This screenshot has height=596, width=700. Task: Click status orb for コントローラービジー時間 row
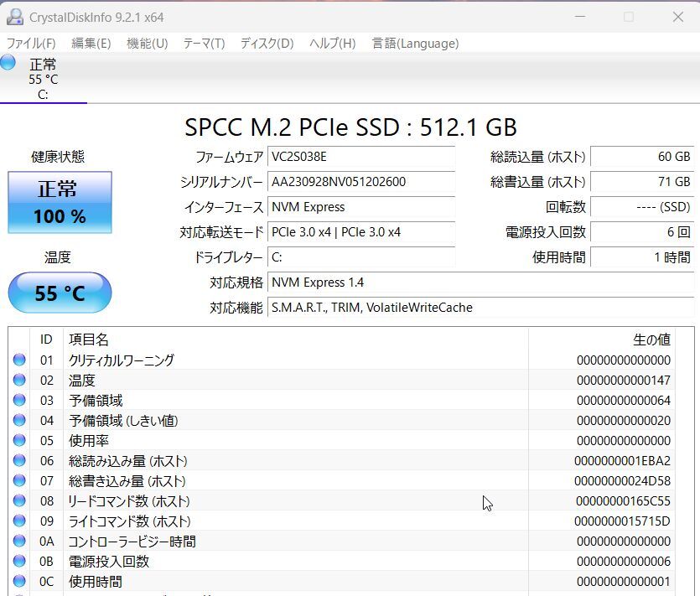(19, 542)
